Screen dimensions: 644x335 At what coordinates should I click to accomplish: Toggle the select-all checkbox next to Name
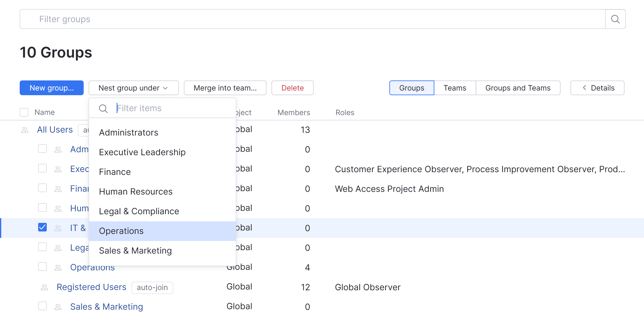tap(24, 112)
